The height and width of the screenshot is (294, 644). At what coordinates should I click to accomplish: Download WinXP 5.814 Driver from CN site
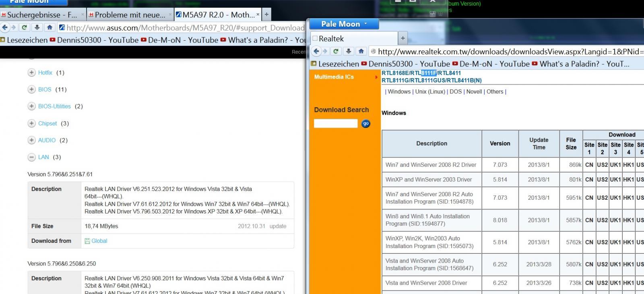click(589, 180)
